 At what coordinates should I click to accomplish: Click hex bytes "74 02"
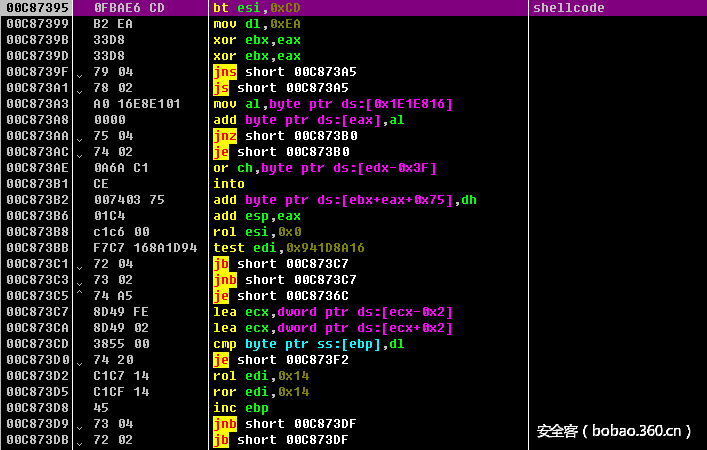[113, 152]
